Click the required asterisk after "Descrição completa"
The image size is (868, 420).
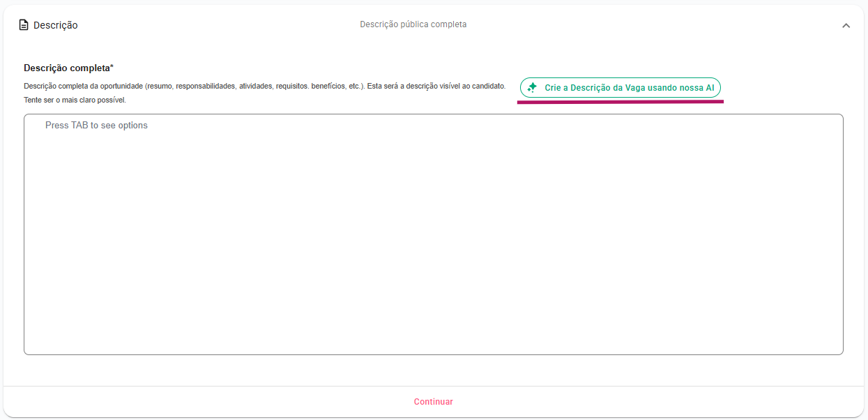click(112, 68)
